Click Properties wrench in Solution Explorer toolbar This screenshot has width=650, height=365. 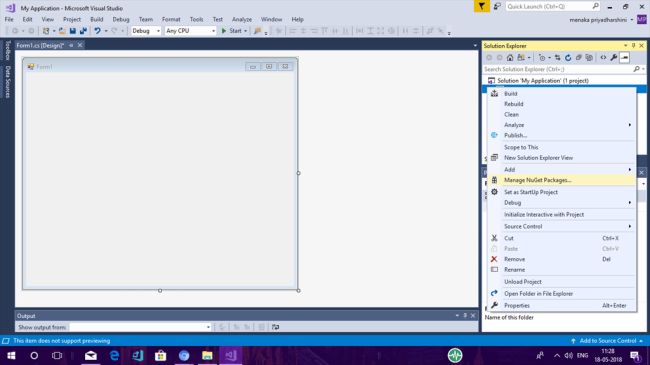(614, 58)
